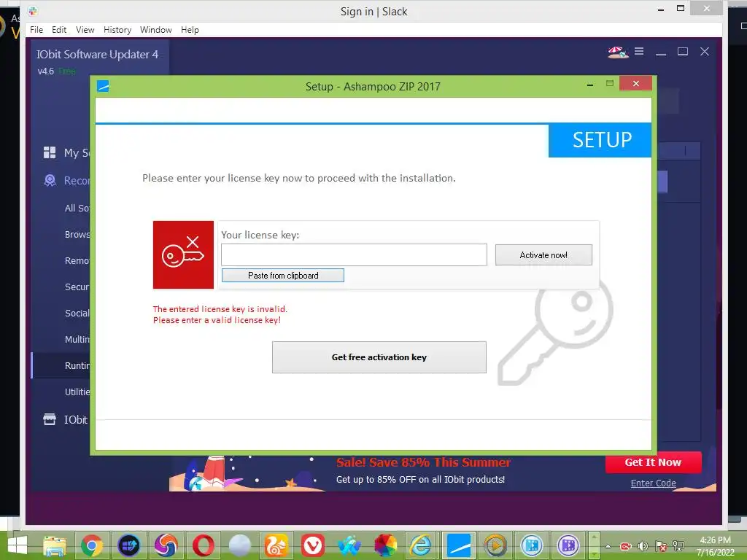Click the Recommended badge icon in IObit sidebar

pos(50,180)
